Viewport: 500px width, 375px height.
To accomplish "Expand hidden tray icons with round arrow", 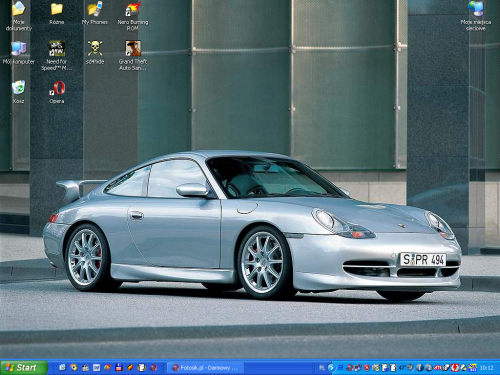I will (331, 368).
